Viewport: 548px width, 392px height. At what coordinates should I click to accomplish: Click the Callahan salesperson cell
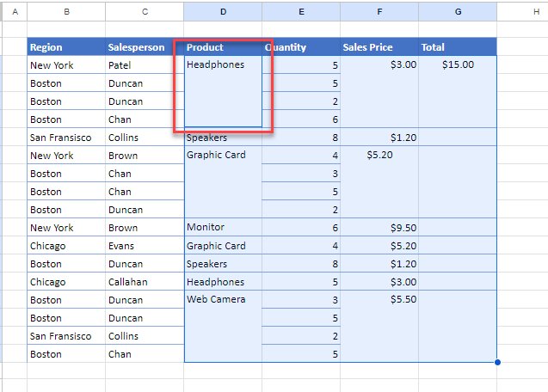(144, 282)
